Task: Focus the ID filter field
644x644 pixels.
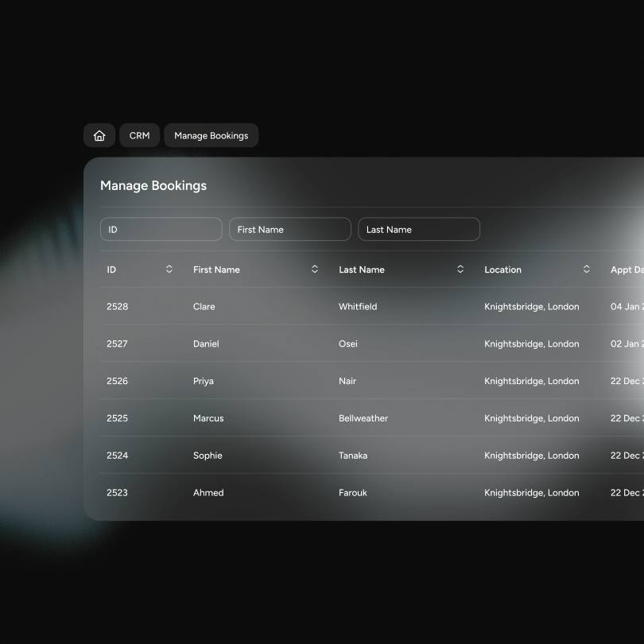Action: click(161, 229)
